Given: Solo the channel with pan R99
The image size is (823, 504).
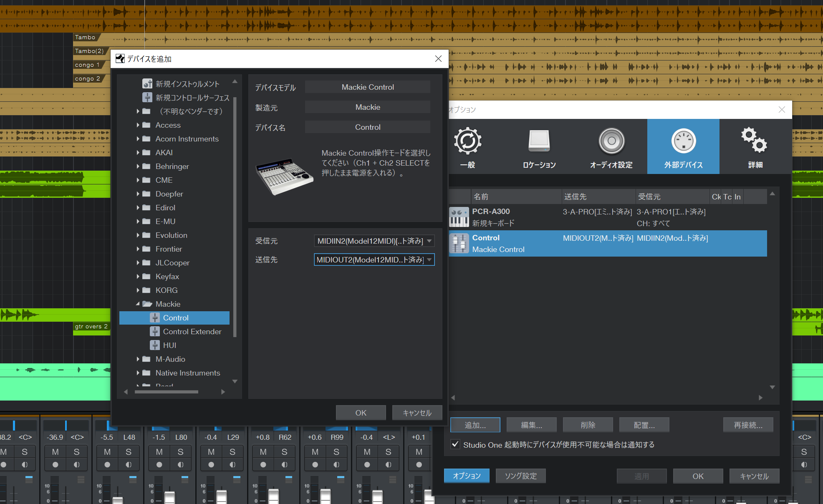Looking at the screenshot, I should tap(336, 452).
